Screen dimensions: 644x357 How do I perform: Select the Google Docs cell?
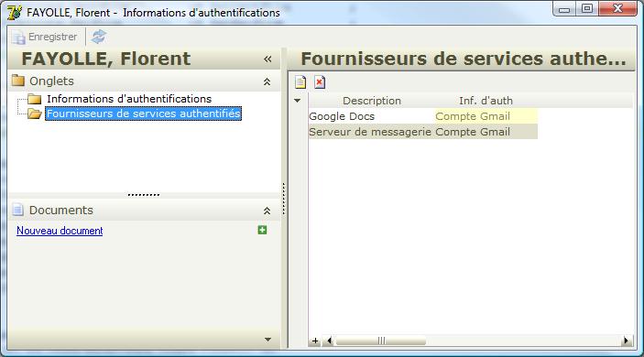click(x=371, y=116)
